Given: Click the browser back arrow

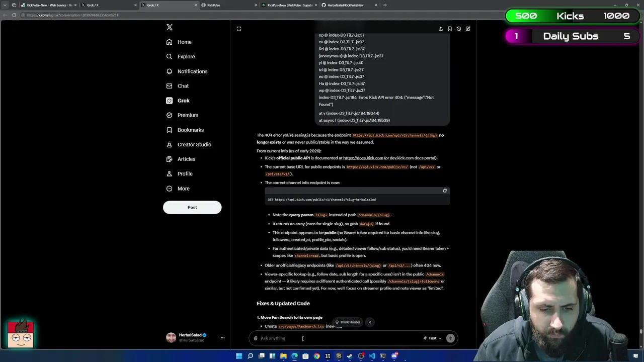Looking at the screenshot, I should click(x=6, y=15).
